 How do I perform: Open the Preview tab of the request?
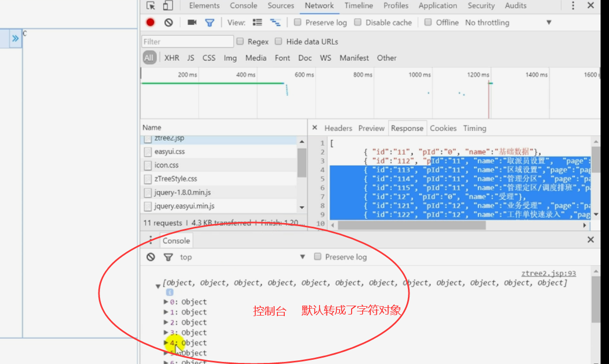pyautogui.click(x=371, y=128)
